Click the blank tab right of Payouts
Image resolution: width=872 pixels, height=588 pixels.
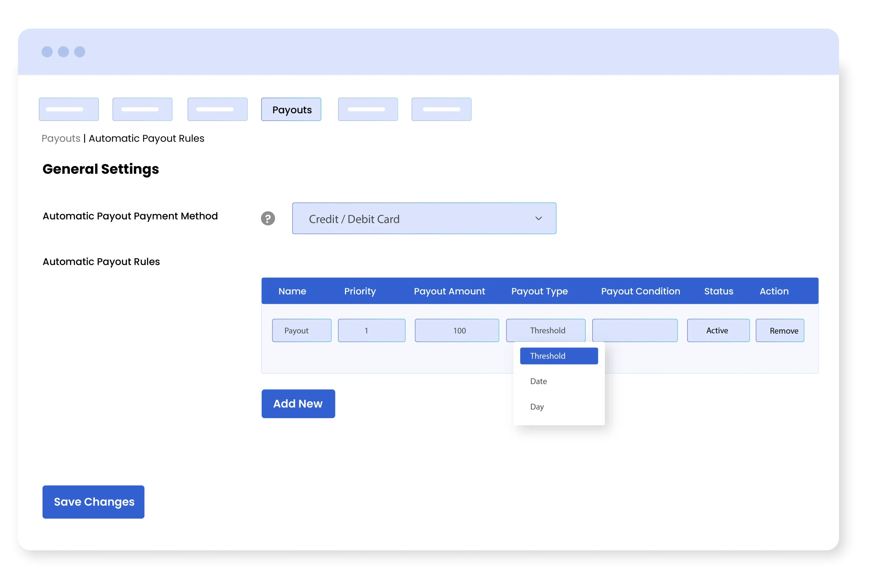[x=368, y=110]
